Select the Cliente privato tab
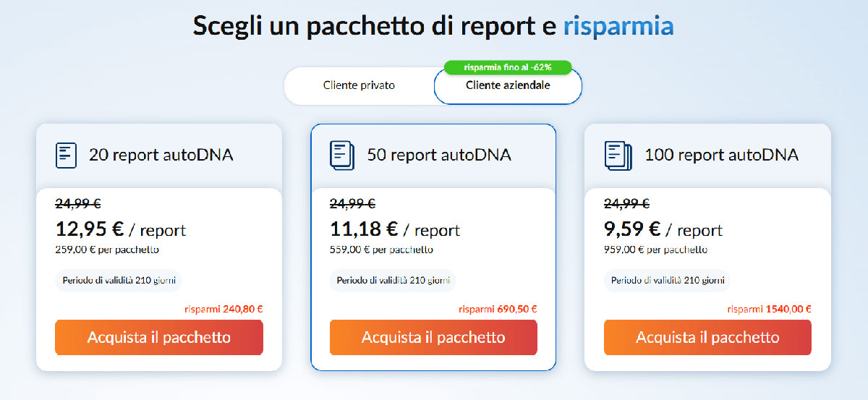This screenshot has width=868, height=400. (x=359, y=86)
